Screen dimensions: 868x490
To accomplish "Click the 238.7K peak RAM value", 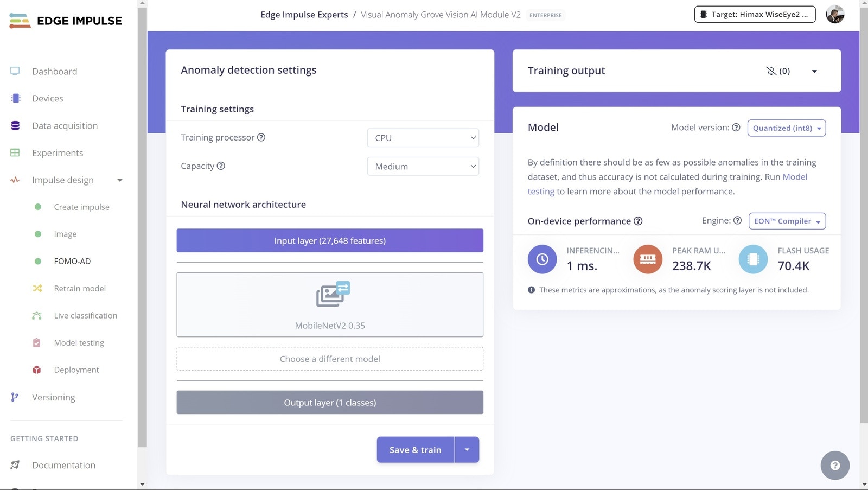I will (x=691, y=266).
